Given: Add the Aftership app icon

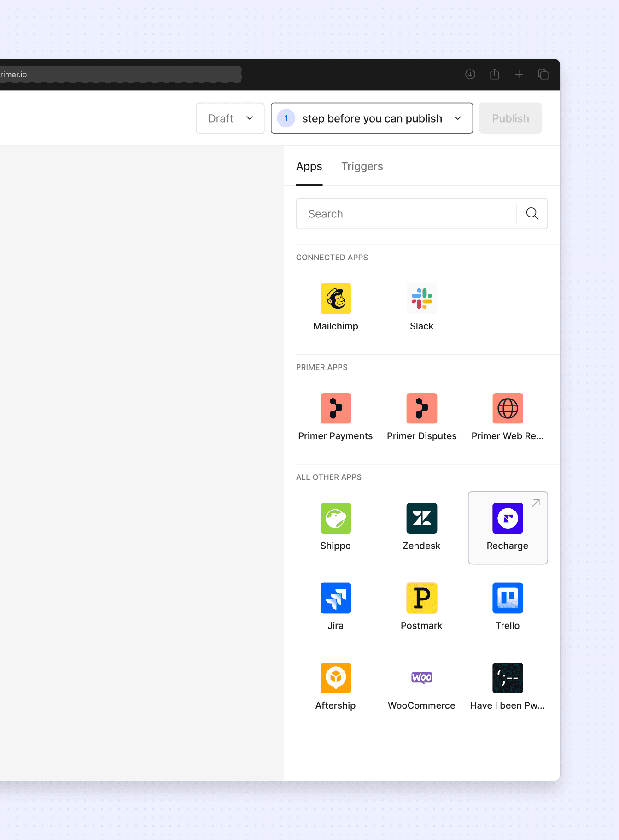Looking at the screenshot, I should 336,678.
